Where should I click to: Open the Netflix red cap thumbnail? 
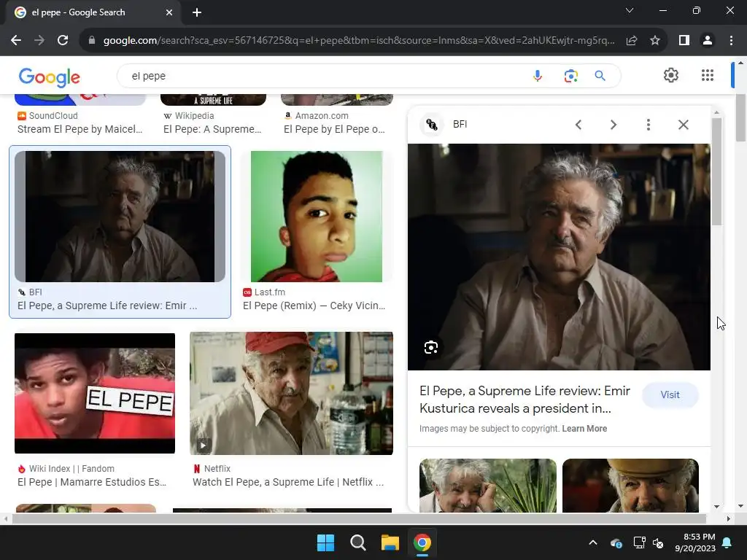pyautogui.click(x=291, y=393)
